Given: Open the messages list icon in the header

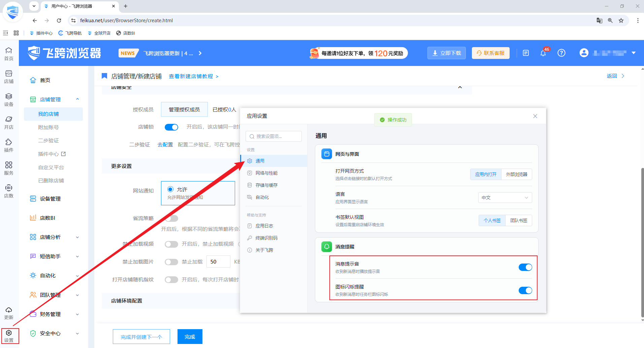Looking at the screenshot, I should click(x=526, y=53).
